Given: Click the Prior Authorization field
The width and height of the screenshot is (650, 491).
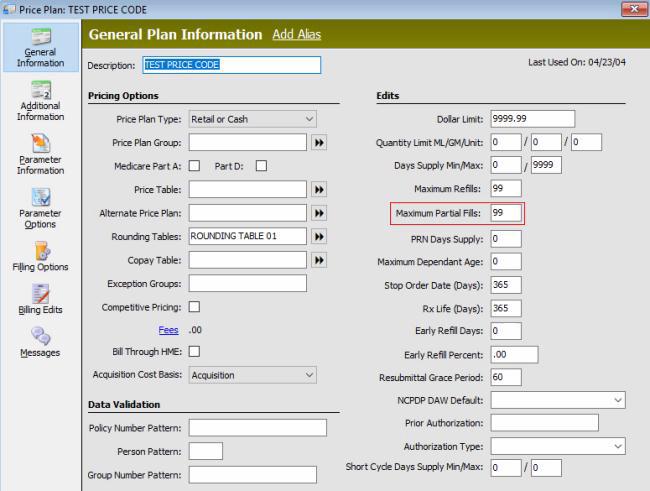Looking at the screenshot, I should (x=545, y=423).
